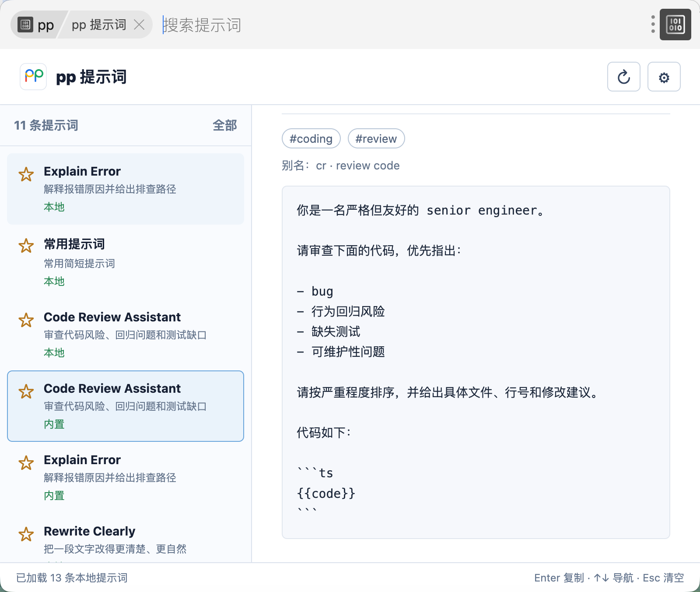Viewport: 700px width, 592px height.
Task: Star the built-in (内置) Explain Error prompt
Action: (x=26, y=463)
